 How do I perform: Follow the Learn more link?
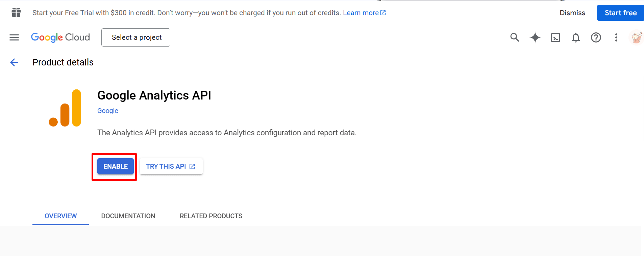[364, 13]
